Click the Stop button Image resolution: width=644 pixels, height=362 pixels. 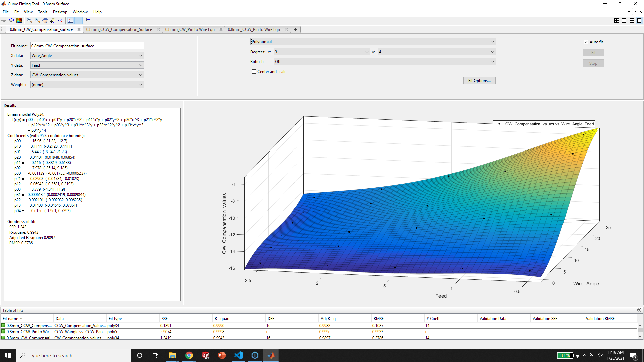click(x=593, y=63)
